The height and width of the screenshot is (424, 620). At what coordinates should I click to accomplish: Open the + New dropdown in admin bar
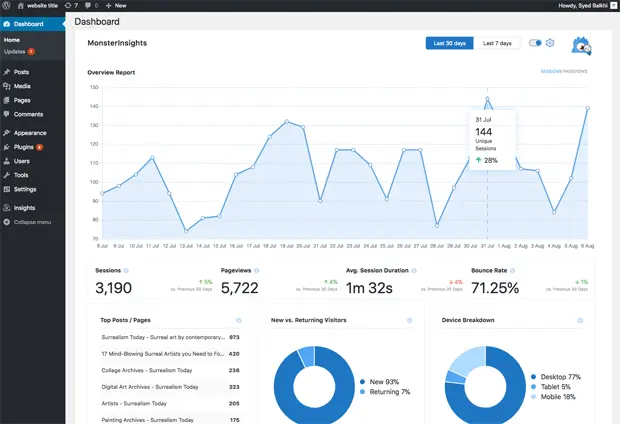click(x=117, y=5)
